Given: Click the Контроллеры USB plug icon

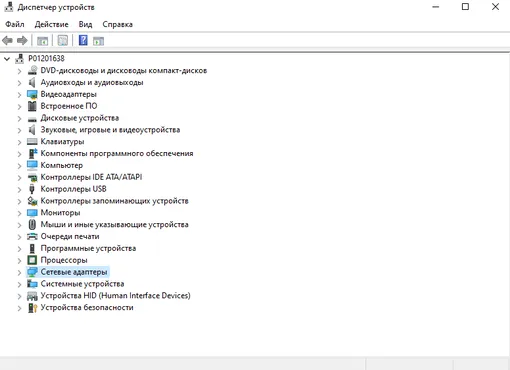Looking at the screenshot, I should pyautogui.click(x=32, y=189).
